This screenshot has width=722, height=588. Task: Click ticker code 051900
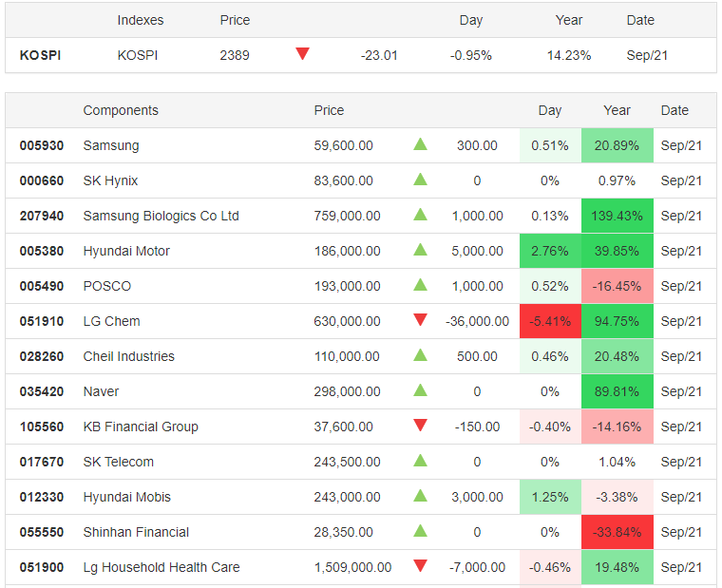(42, 567)
